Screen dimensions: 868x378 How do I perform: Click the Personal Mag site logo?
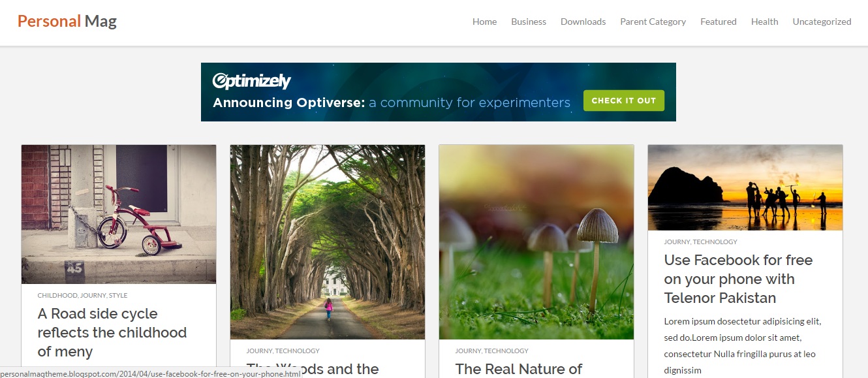pyautogui.click(x=67, y=22)
